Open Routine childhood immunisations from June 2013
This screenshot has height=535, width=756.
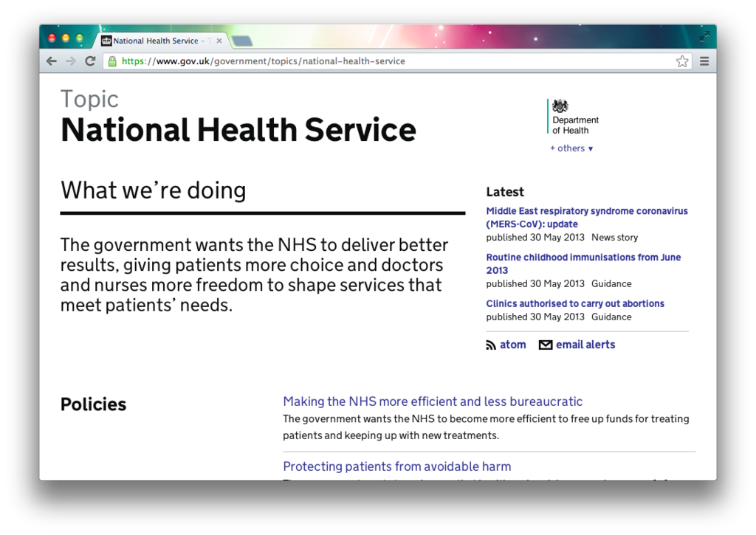click(583, 263)
